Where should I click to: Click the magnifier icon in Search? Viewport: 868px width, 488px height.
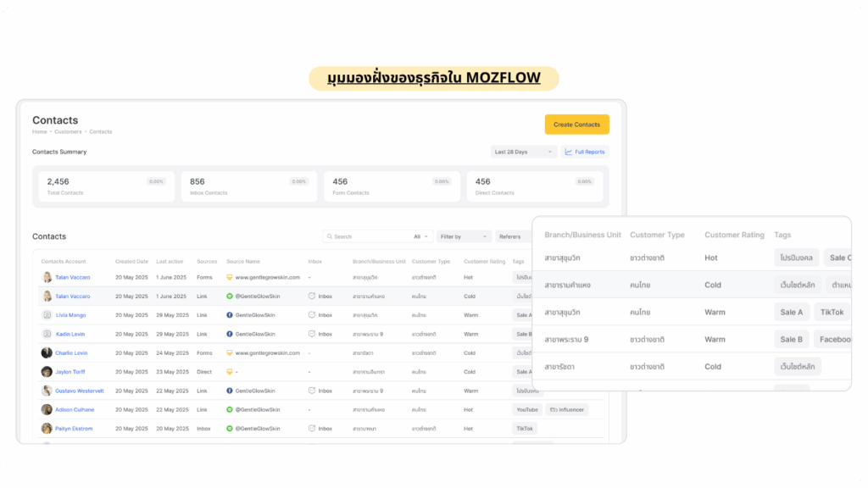(x=330, y=236)
